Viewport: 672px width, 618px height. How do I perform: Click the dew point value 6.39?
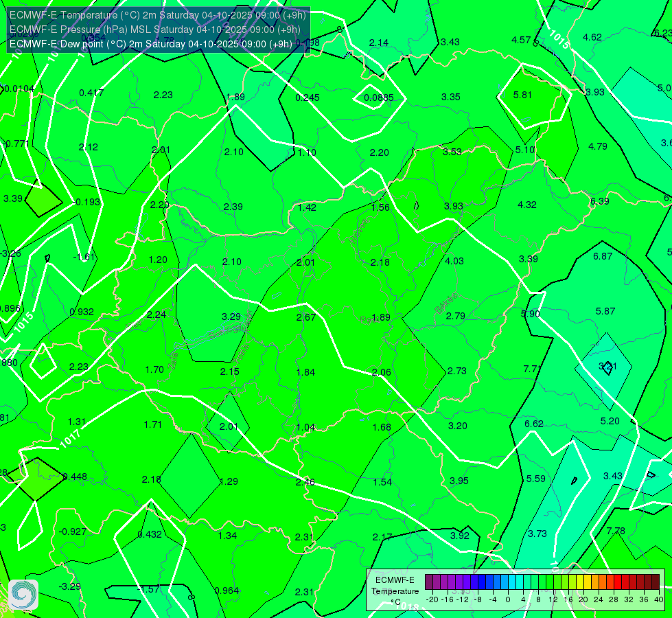click(599, 201)
